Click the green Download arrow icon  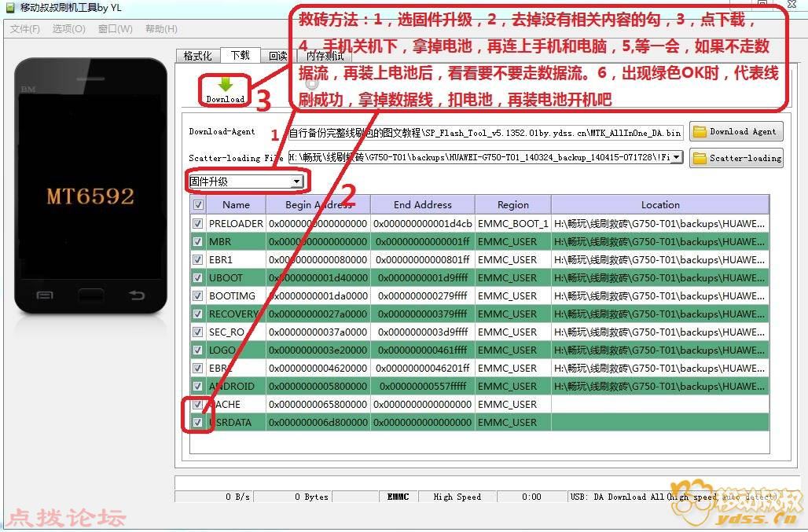point(226,84)
